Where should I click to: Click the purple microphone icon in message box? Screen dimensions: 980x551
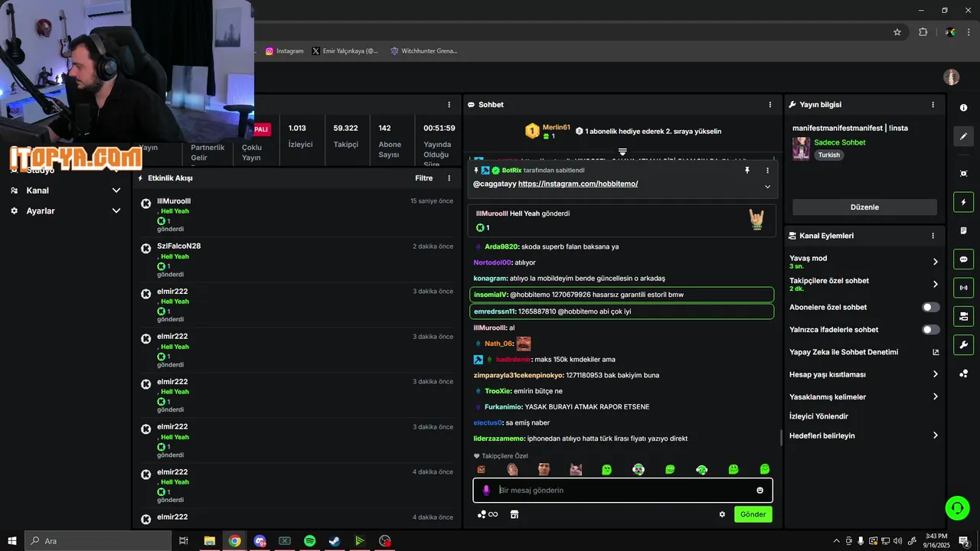point(485,491)
